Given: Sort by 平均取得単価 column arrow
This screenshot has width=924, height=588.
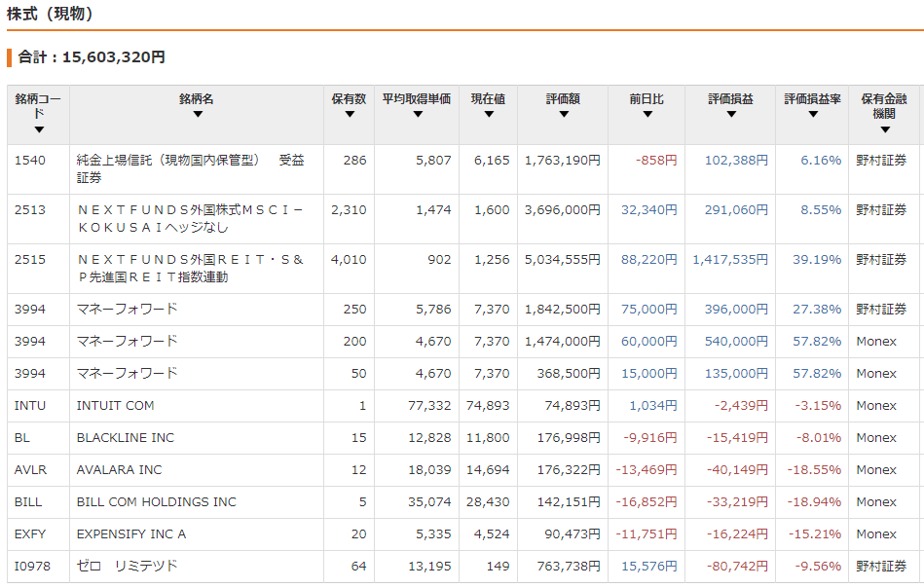Looking at the screenshot, I should [x=418, y=114].
